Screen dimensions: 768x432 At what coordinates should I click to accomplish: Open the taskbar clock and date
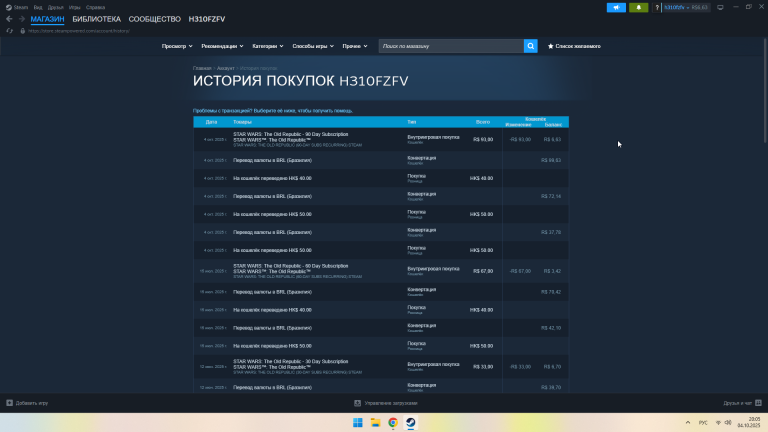[x=749, y=423]
